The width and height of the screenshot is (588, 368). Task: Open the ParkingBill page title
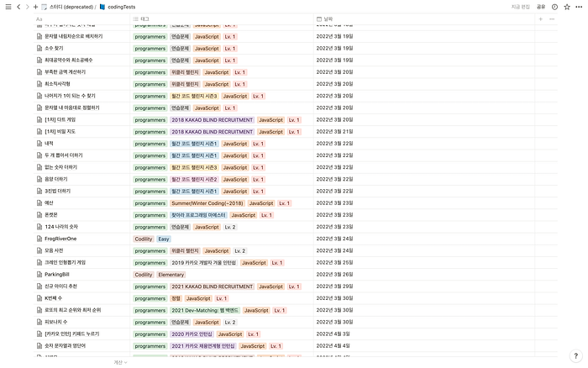click(x=57, y=274)
